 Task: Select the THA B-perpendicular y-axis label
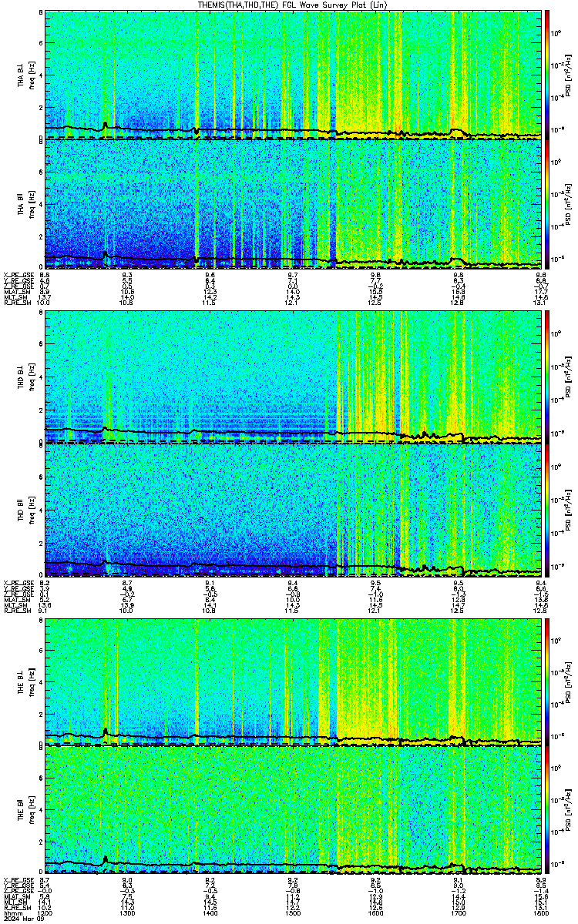pyautogui.click(x=21, y=75)
